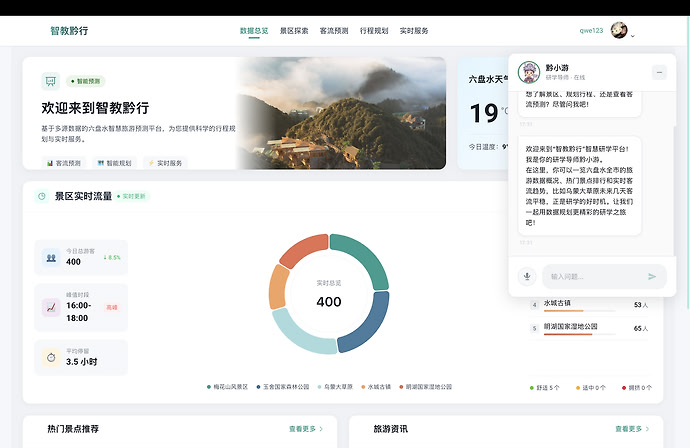Click the 实时服务 chip with lightning icon
This screenshot has height=448, width=690.
165,163
